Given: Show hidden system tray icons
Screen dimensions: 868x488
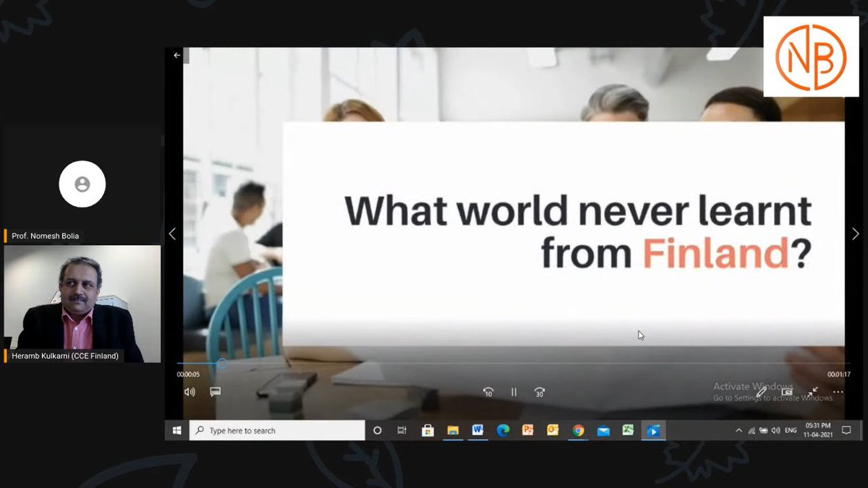Looking at the screenshot, I should pyautogui.click(x=739, y=430).
